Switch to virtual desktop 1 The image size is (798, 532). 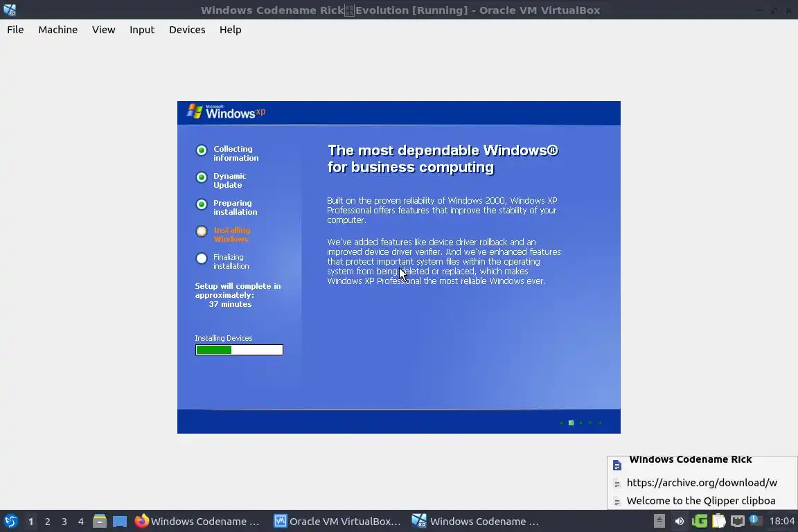(x=30, y=522)
